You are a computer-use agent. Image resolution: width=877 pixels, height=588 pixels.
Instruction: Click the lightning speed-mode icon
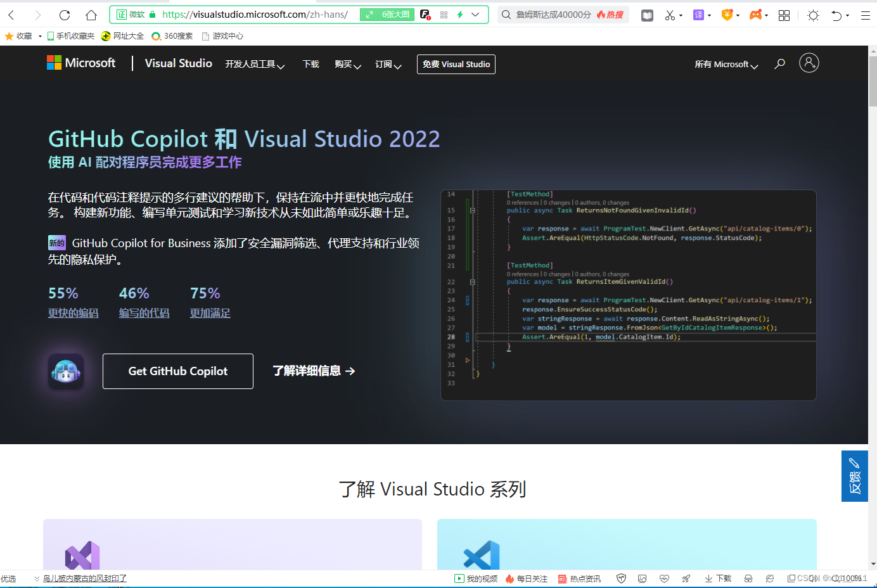point(460,15)
